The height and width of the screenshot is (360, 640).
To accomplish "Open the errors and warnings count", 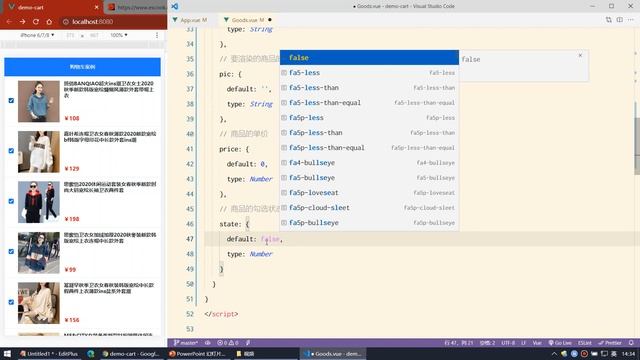I will 228,343.
